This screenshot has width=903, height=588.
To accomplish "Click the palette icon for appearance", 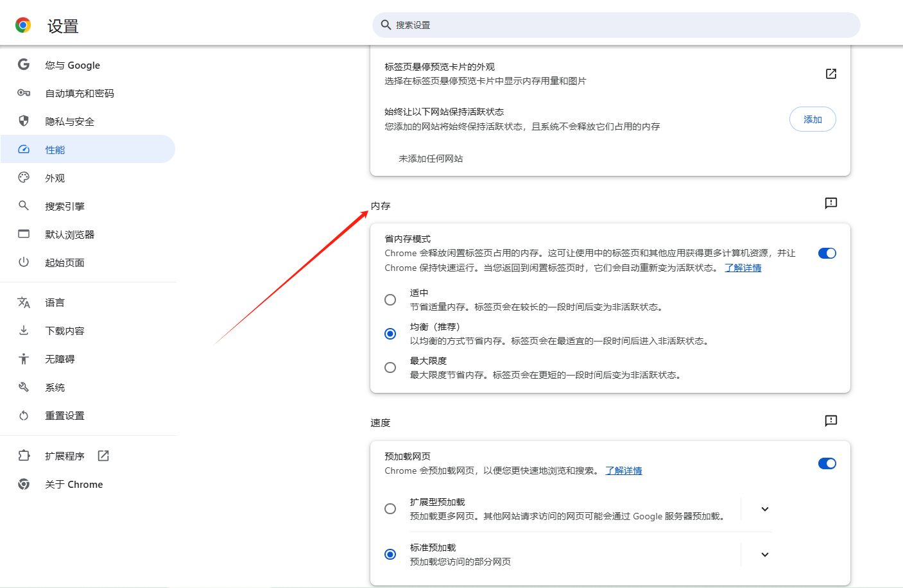I will [x=24, y=177].
